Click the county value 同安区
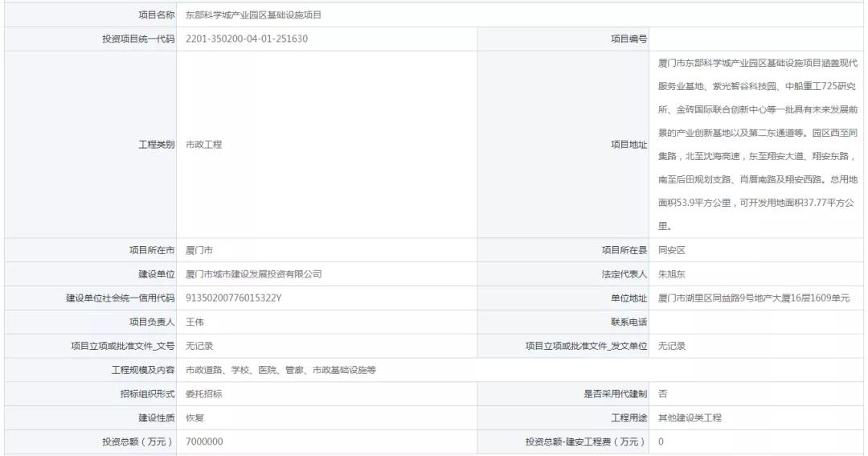 pyautogui.click(x=672, y=250)
